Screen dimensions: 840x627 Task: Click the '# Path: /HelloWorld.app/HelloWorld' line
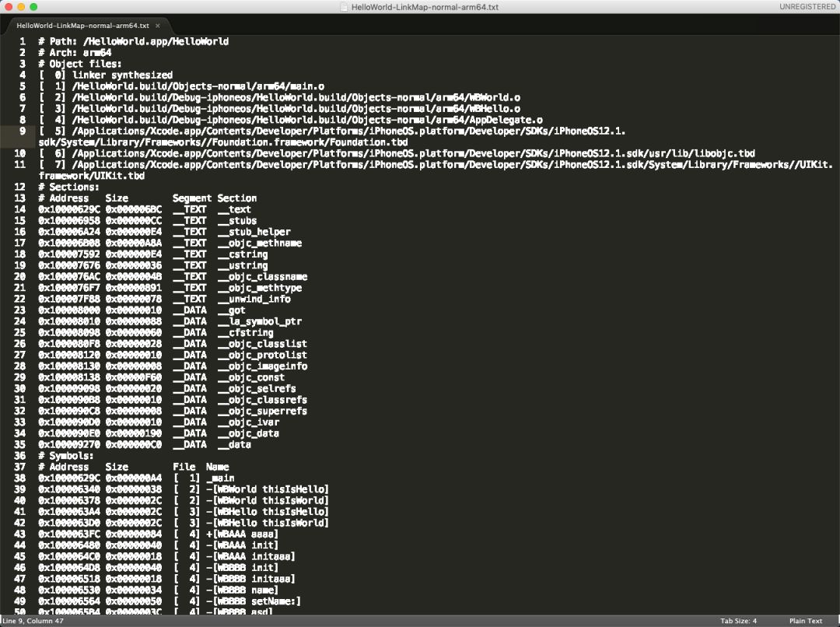pos(134,42)
